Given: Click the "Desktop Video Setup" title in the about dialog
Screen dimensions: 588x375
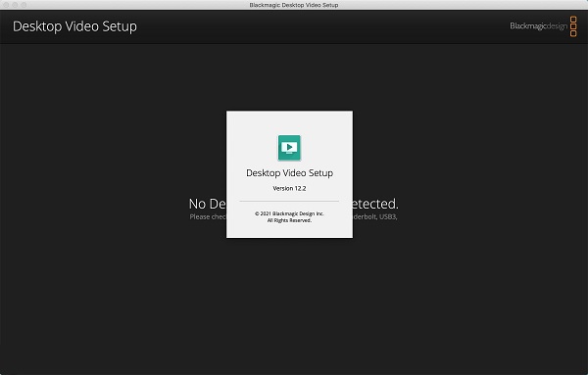Looking at the screenshot, I should point(289,173).
